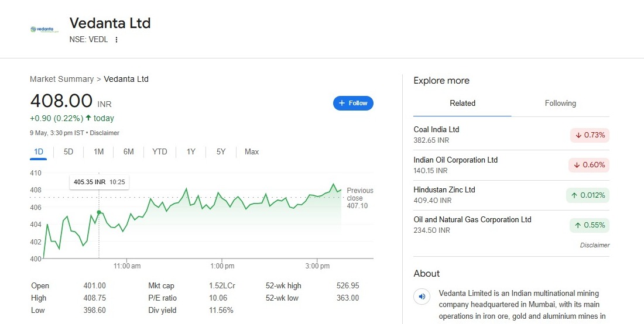Click the 3:00 pm axis label
Viewport: 644px width, 324px height.
coord(317,266)
